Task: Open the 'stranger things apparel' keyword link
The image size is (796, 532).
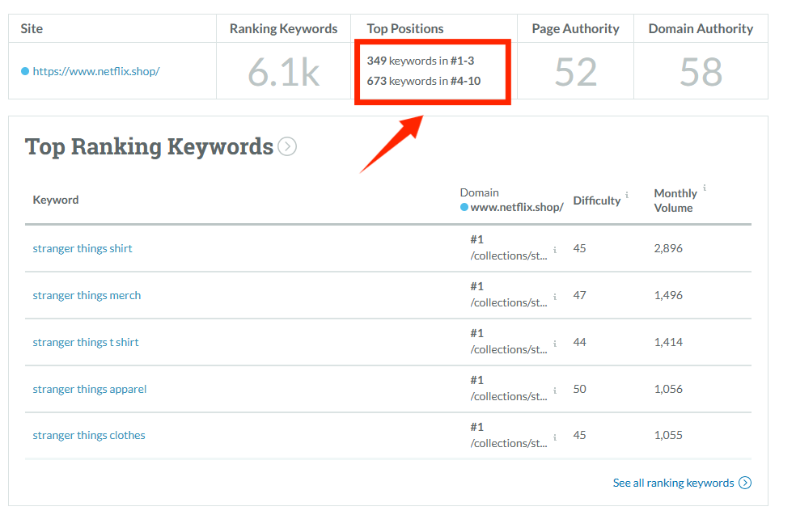Action: (90, 389)
